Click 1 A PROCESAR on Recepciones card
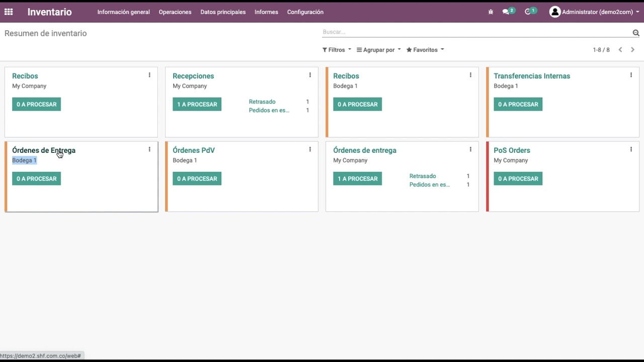644x362 pixels. [197, 104]
